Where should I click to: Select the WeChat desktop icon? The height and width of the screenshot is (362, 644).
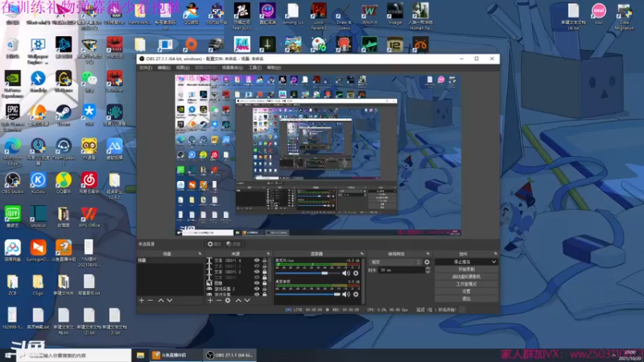pos(89,81)
